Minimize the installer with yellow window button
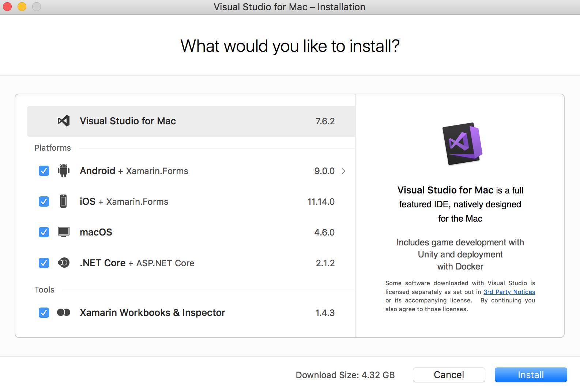The height and width of the screenshot is (392, 580). pyautogui.click(x=22, y=7)
